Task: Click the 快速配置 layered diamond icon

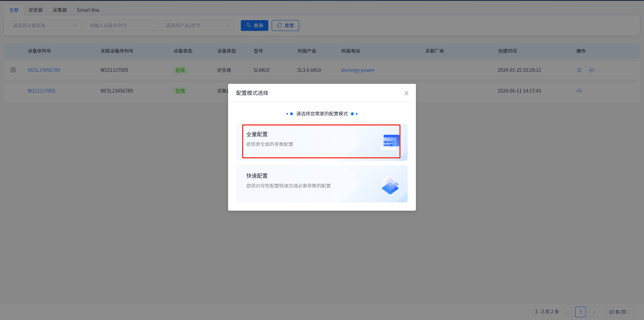Action: coord(390,185)
